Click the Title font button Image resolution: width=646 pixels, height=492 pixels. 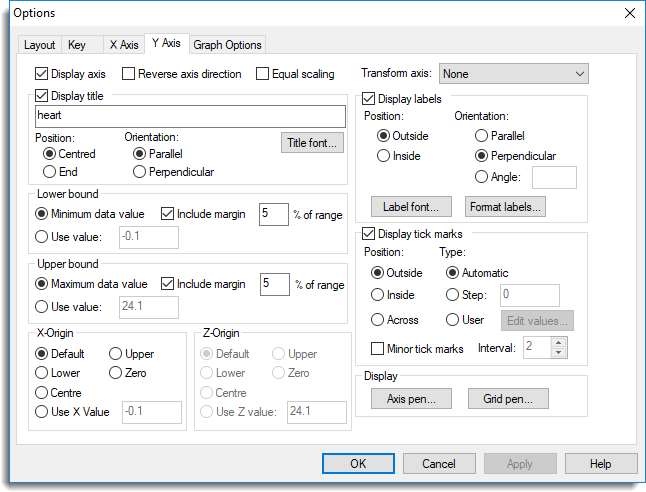[313, 144]
